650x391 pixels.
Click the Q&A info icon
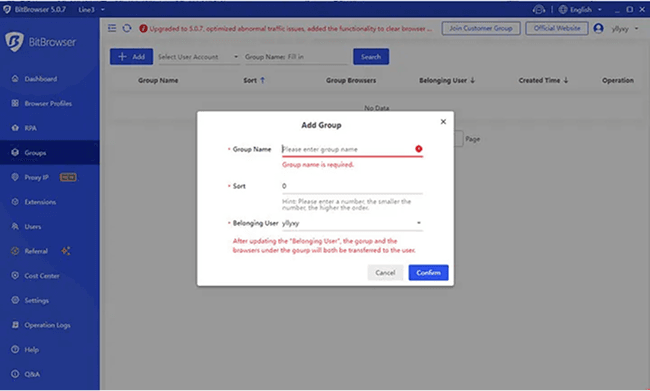15,374
